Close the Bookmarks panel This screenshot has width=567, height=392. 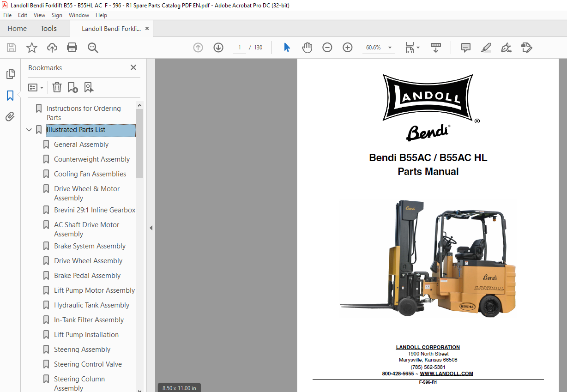click(133, 67)
